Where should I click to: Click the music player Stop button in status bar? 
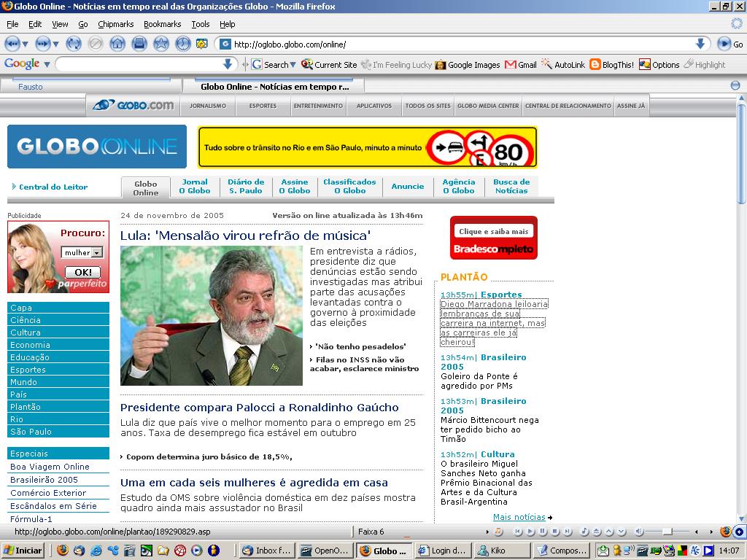pos(555,532)
